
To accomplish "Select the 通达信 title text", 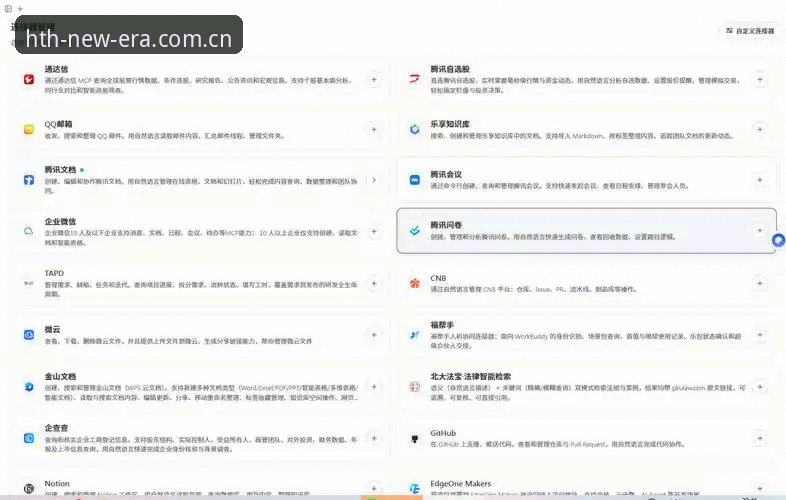I will point(56,69).
